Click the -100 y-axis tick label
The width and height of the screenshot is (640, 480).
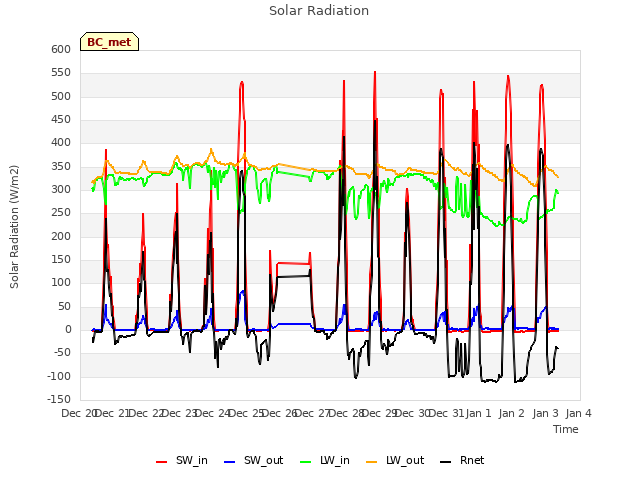click(58, 376)
